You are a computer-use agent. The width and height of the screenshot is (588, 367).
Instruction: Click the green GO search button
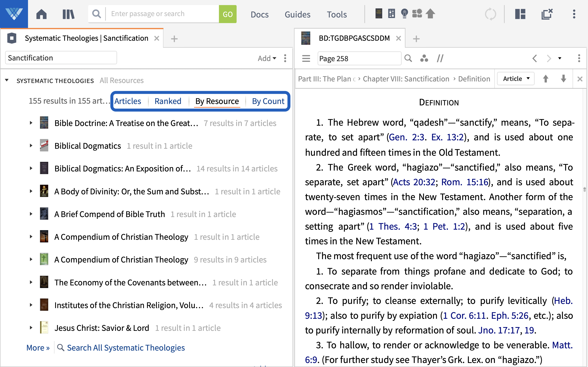tap(227, 14)
